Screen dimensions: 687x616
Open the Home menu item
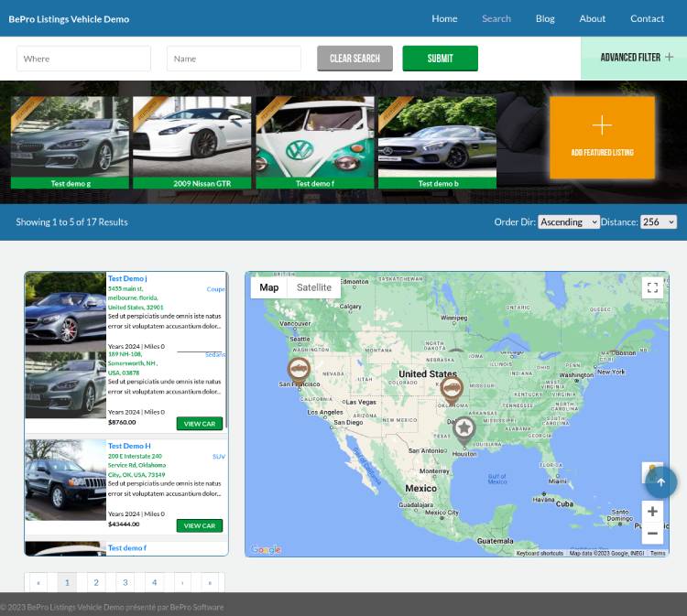[x=444, y=18]
